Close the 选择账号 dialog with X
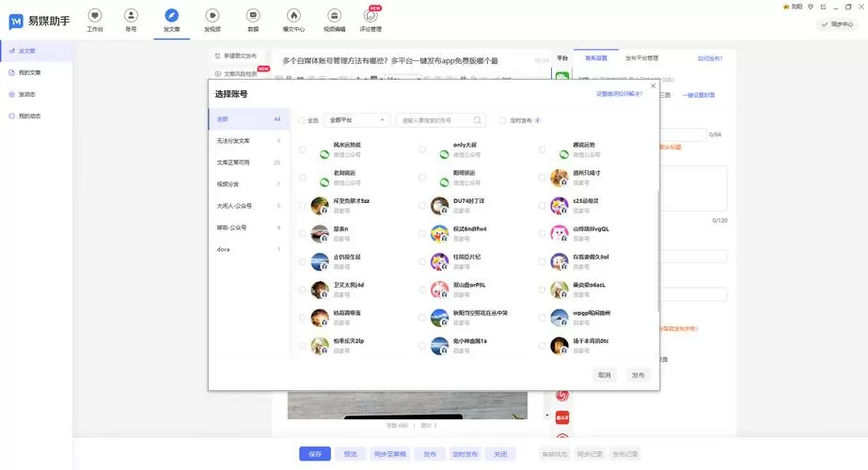The image size is (868, 470). pos(653,86)
